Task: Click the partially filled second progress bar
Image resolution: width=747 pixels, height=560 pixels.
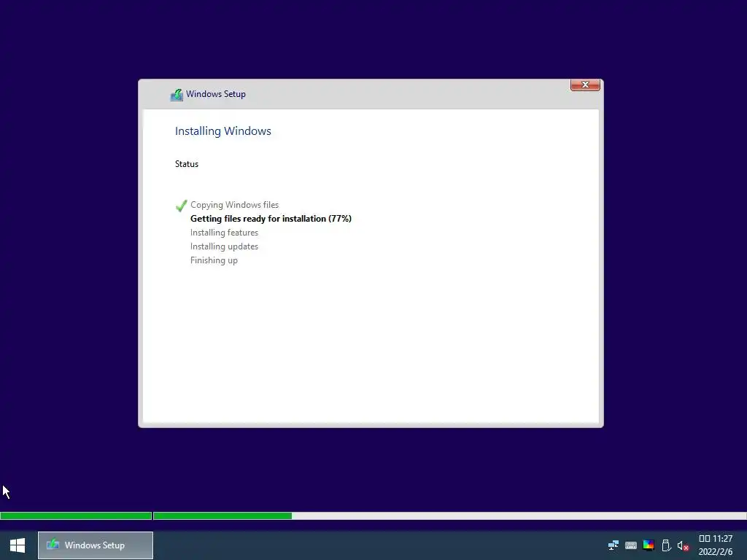Action: [449, 516]
